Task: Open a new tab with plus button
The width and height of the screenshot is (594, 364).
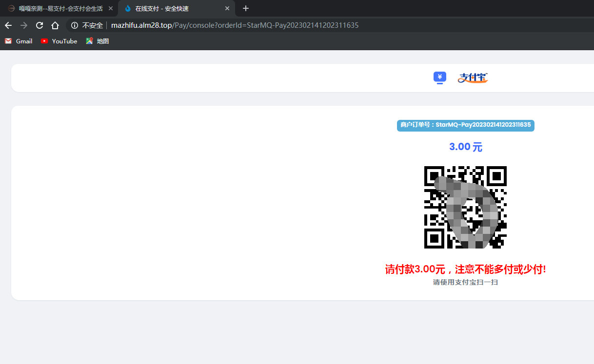Action: (246, 8)
